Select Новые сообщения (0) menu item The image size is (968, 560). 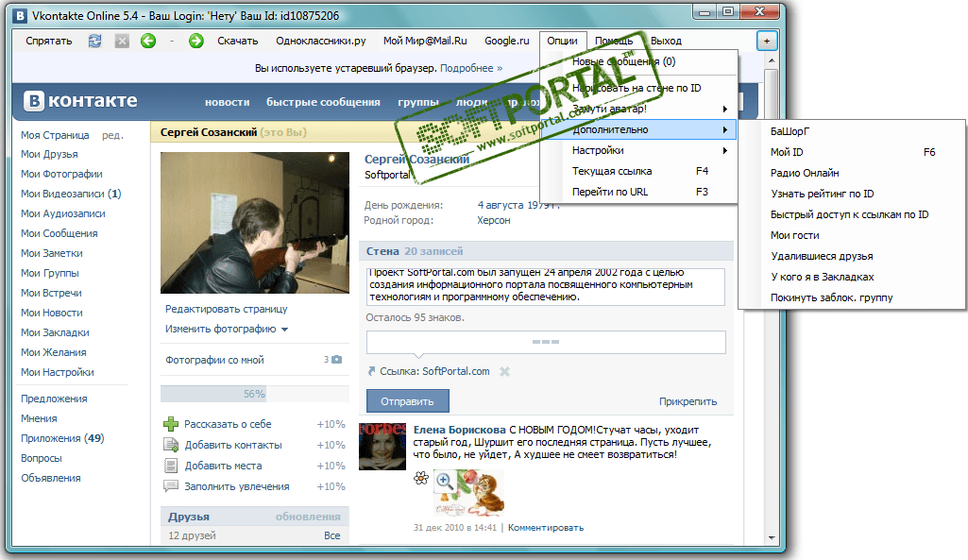click(x=639, y=61)
